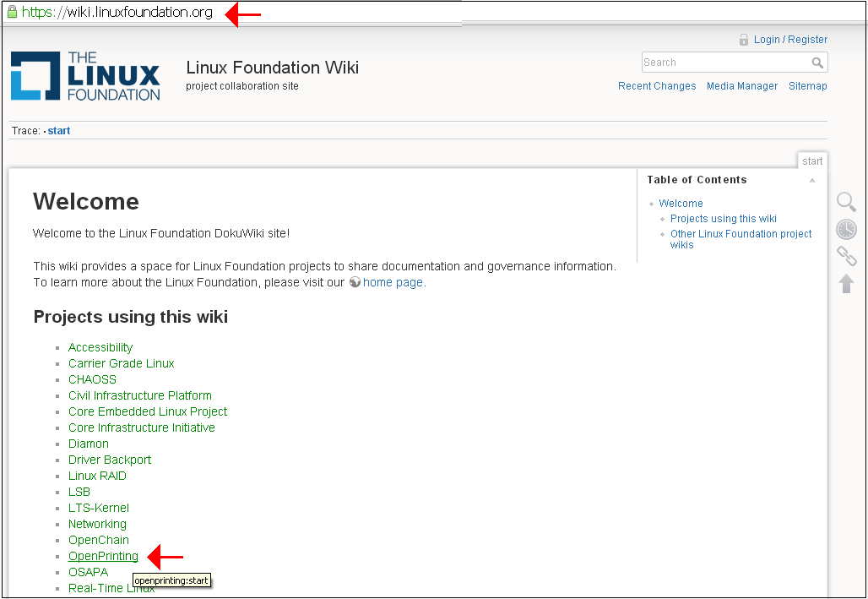
Task: Open the Carrier Grade Linux link
Action: pyautogui.click(x=122, y=363)
